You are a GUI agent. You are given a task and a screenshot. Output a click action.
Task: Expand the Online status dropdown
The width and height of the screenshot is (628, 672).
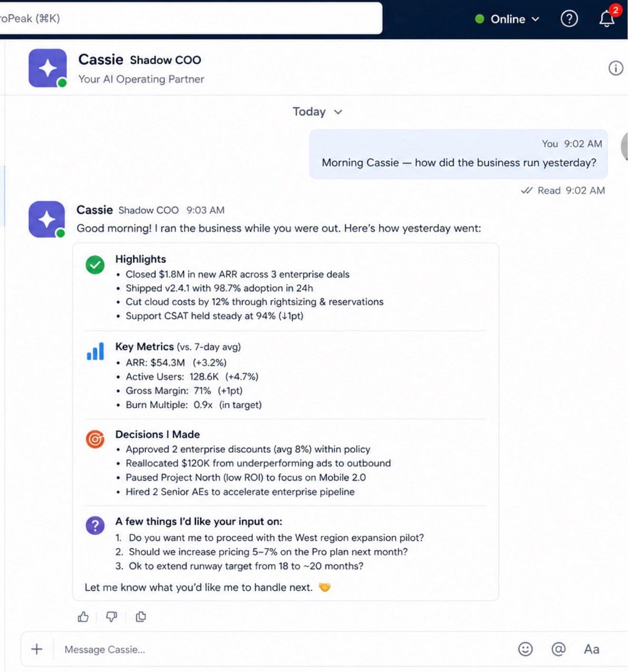click(507, 19)
